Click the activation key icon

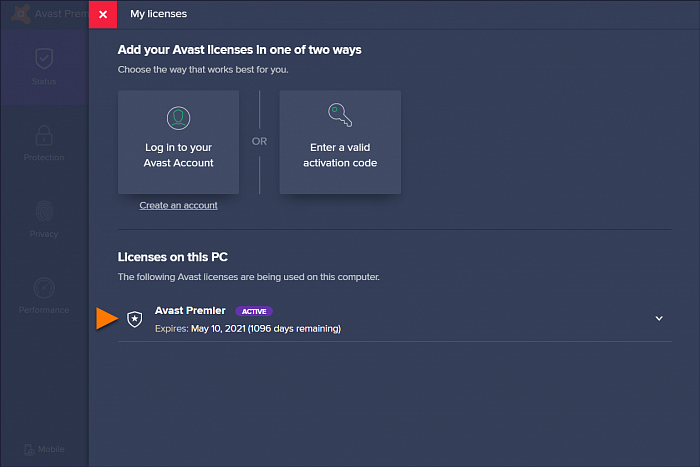[340, 116]
